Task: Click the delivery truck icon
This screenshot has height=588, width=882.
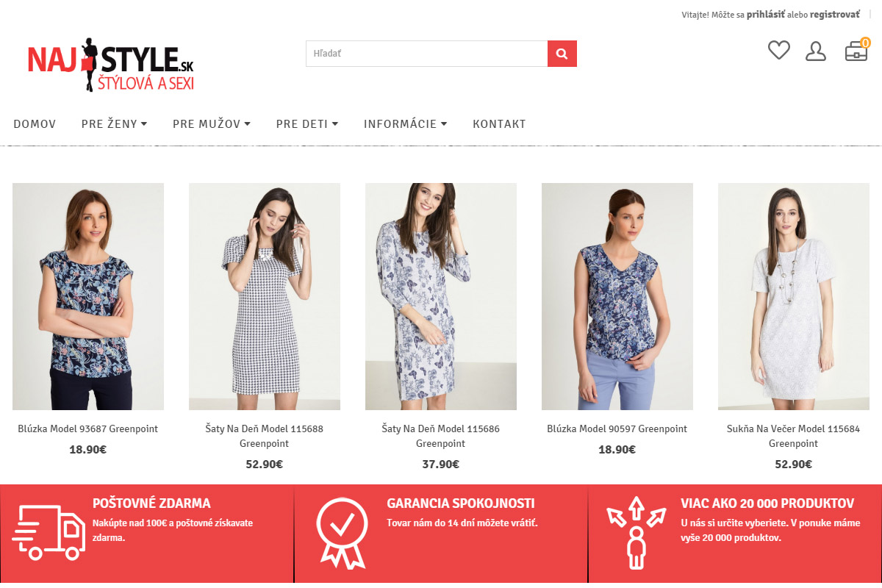Action: tap(49, 532)
